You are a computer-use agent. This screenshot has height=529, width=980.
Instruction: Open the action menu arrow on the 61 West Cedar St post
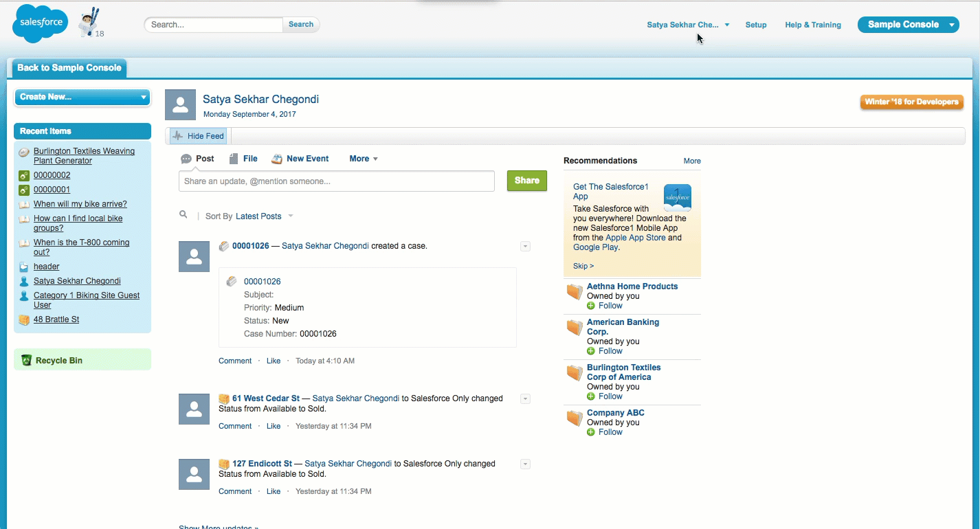(525, 398)
